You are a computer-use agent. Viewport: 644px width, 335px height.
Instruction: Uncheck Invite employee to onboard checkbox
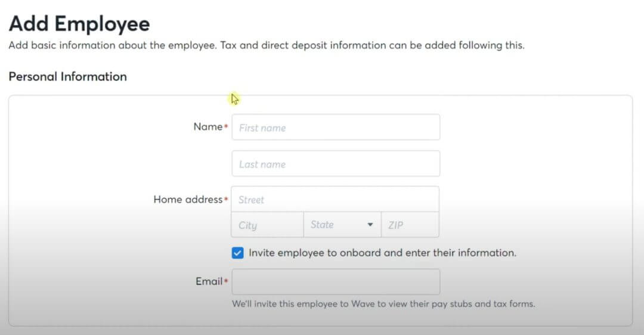pos(237,253)
